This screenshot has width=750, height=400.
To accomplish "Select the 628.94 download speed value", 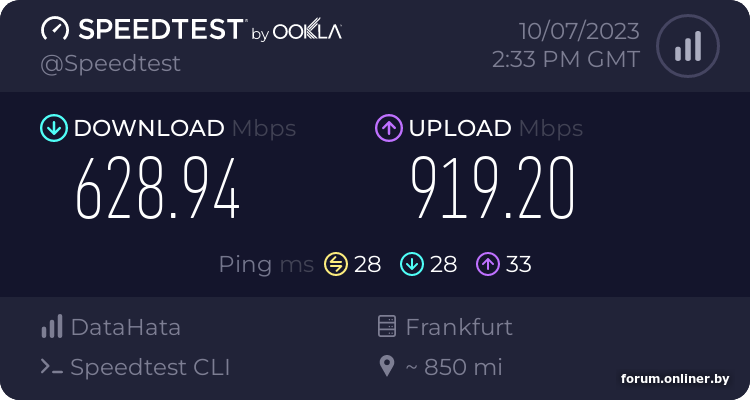I will click(x=158, y=190).
